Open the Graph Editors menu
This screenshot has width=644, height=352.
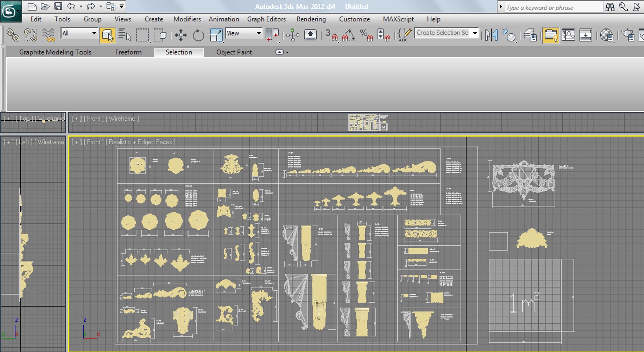coord(266,19)
